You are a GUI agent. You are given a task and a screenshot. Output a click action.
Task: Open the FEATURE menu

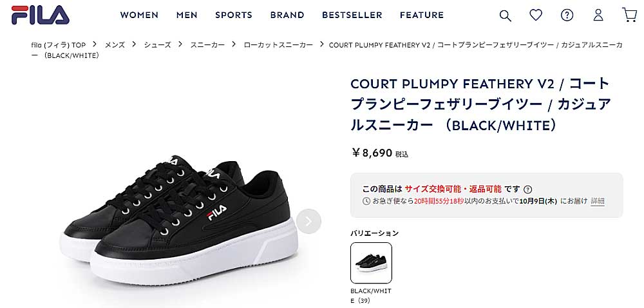[422, 15]
